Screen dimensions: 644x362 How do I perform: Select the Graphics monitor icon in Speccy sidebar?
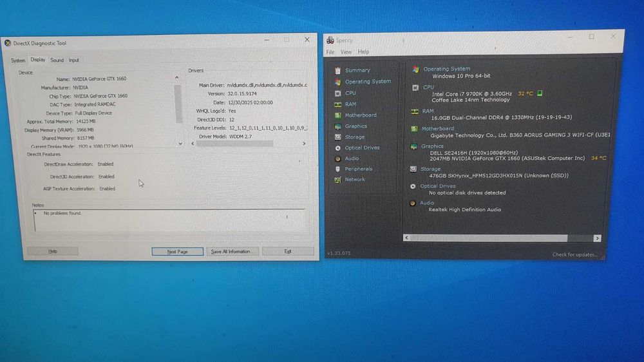point(337,126)
